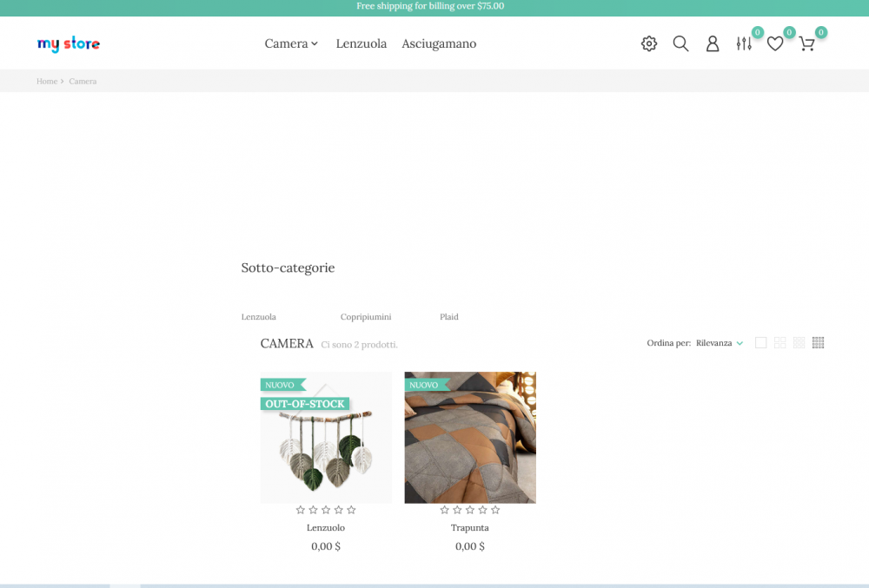869x588 pixels.
Task: Switch to two-column grid view
Action: (779, 343)
